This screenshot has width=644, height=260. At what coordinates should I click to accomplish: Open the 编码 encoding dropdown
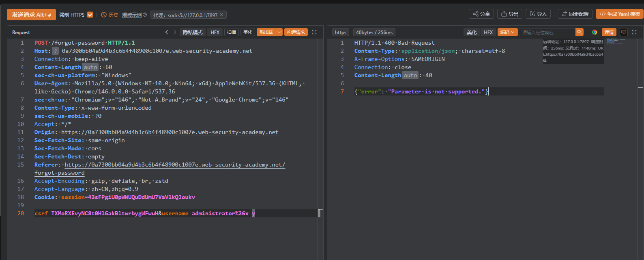coord(507,32)
